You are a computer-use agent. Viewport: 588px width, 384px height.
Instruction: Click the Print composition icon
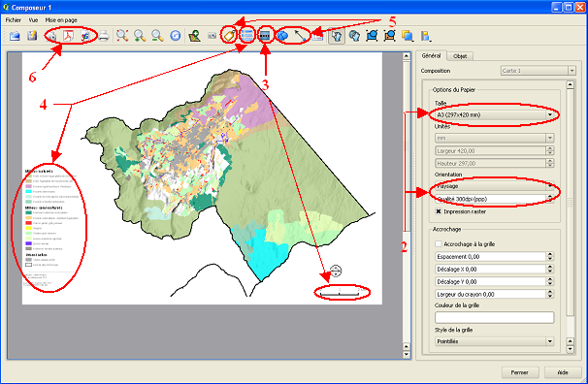click(x=104, y=36)
